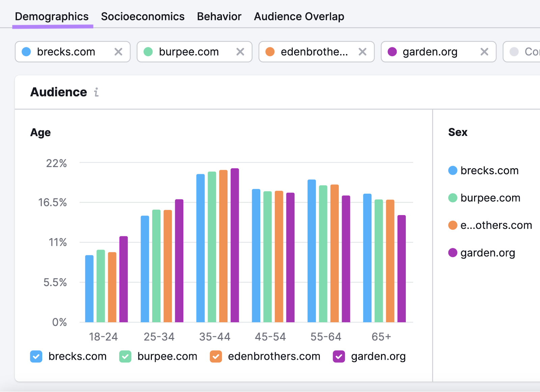Uncheck the brecks.com legend checkbox
540x392 pixels.
click(36, 357)
